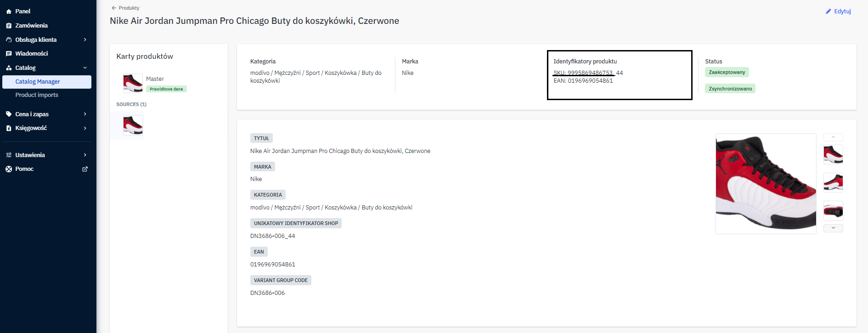
Task: Click the EAN: 0196969054861 identifier text
Action: pos(583,81)
